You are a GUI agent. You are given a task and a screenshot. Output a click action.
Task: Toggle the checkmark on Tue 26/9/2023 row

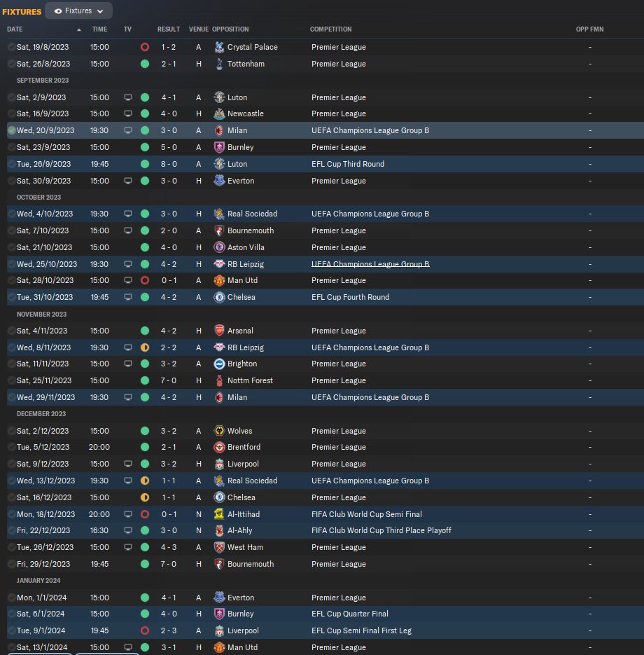point(11,164)
